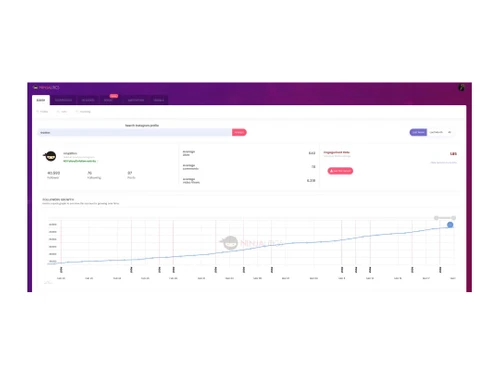Click the red download report button
Image resolution: width=500 pixels, height=375 pixels.
(x=340, y=171)
